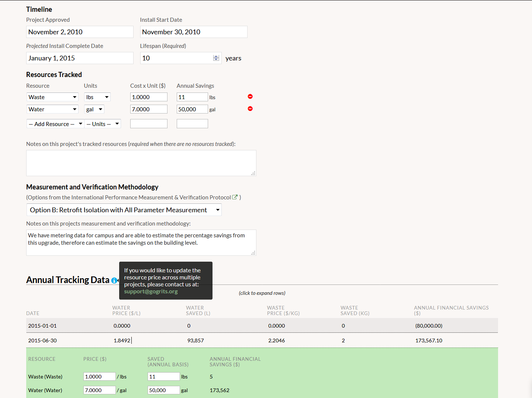Click annual savings value 173,567.10
Image resolution: width=532 pixels, height=398 pixels.
[x=429, y=340]
